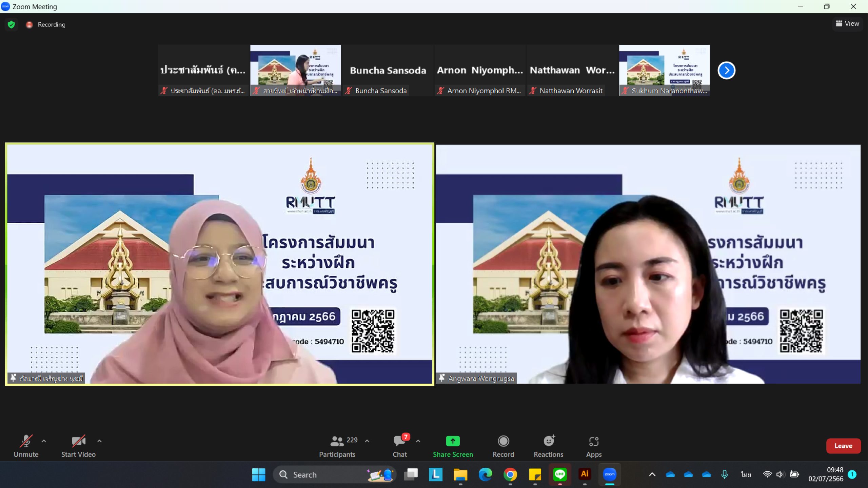Open Windows Start menu
This screenshot has height=488, width=868.
pos(259,475)
